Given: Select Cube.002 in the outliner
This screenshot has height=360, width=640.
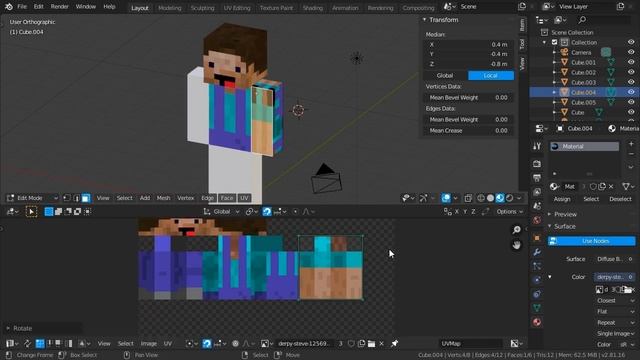Looking at the screenshot, I should coord(583,72).
